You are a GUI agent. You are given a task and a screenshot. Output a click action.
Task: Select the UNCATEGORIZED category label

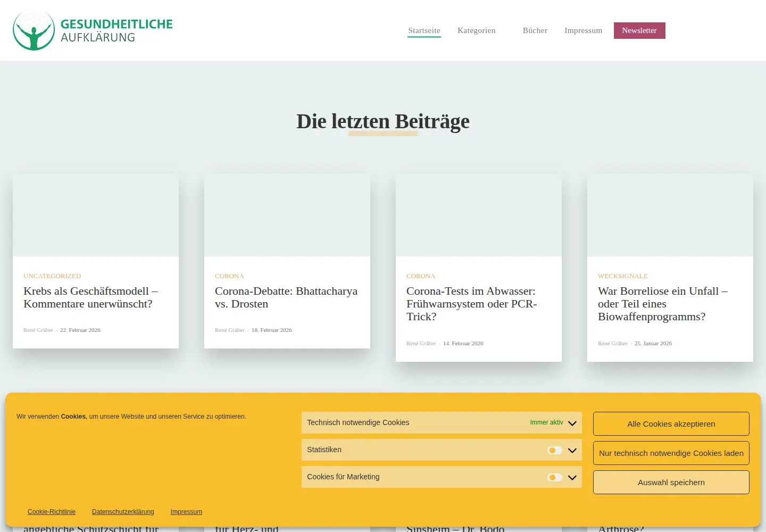[52, 276]
